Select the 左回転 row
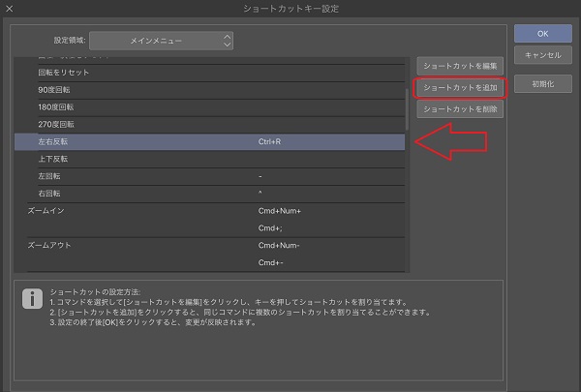581x392 pixels. pos(209,176)
